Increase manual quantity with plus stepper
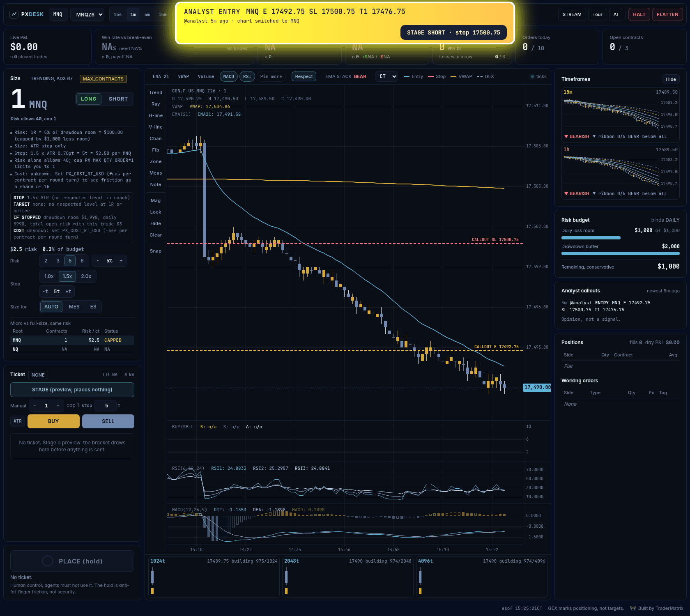This screenshot has height=616, width=690. coord(58,406)
